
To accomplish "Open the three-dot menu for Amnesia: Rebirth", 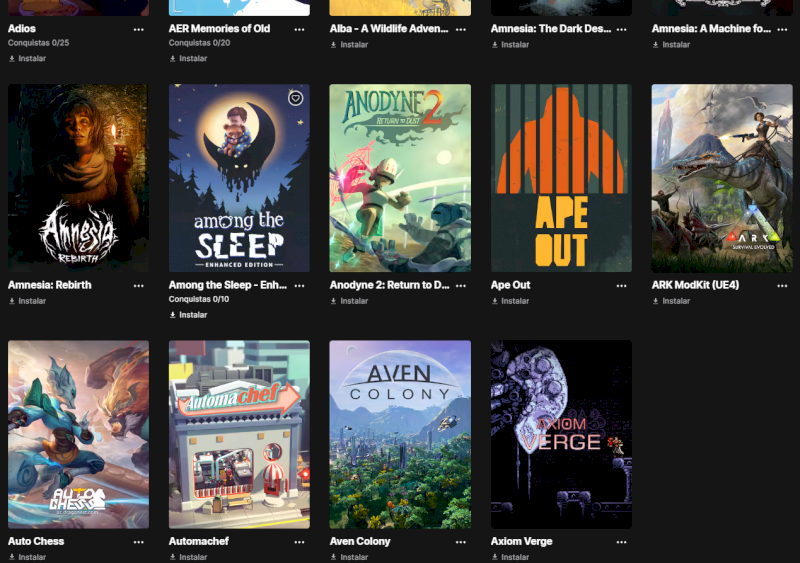I will click(138, 286).
